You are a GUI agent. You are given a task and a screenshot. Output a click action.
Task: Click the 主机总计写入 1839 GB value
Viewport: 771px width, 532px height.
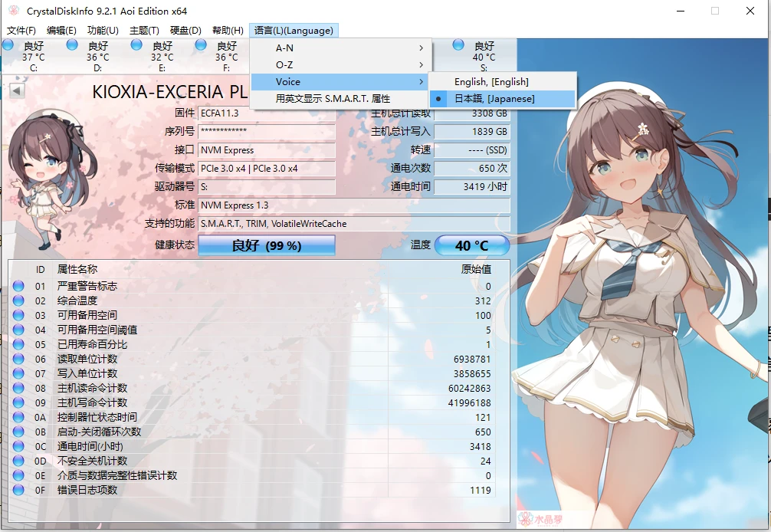coord(472,131)
